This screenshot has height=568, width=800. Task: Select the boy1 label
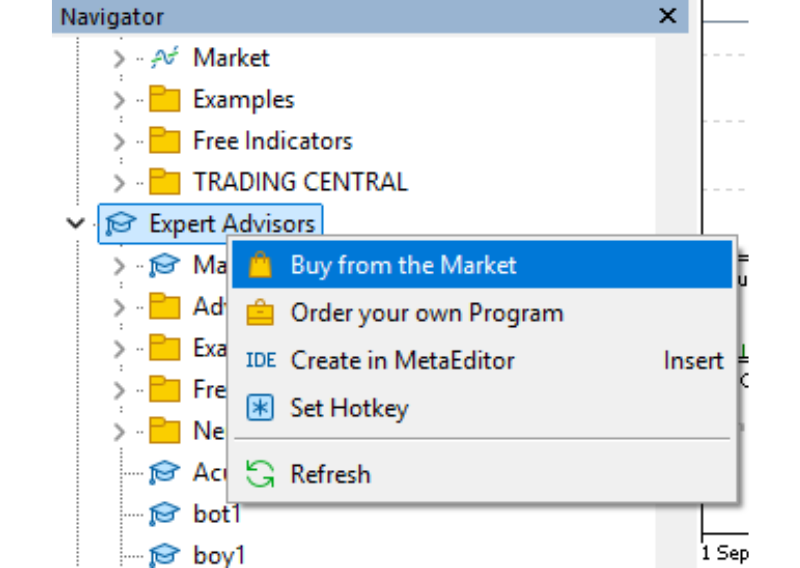pyautogui.click(x=219, y=555)
